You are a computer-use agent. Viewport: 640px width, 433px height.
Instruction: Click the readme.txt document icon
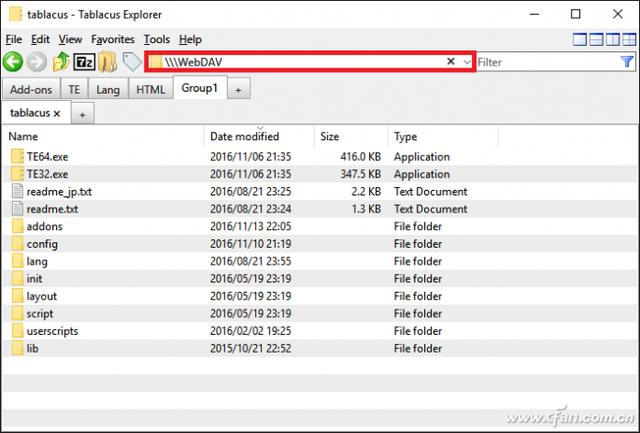18,209
